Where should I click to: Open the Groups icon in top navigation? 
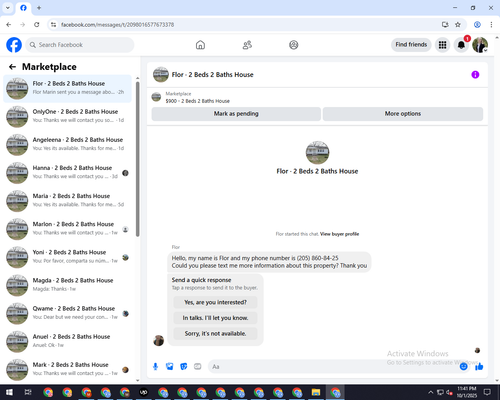[294, 45]
